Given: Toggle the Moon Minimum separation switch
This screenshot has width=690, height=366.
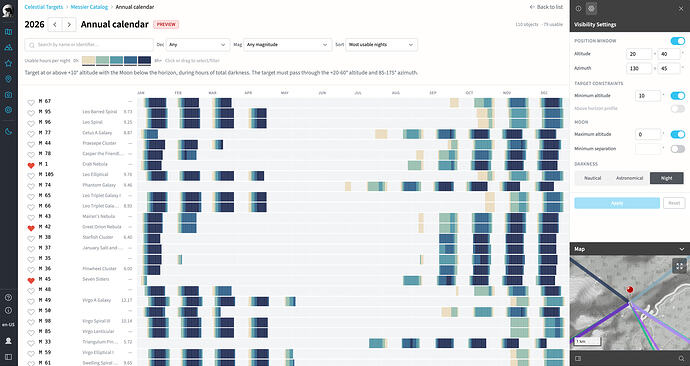Looking at the screenshot, I should coord(678,149).
